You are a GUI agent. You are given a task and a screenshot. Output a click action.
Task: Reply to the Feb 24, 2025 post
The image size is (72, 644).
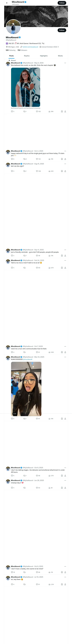[x=12, y=268]
